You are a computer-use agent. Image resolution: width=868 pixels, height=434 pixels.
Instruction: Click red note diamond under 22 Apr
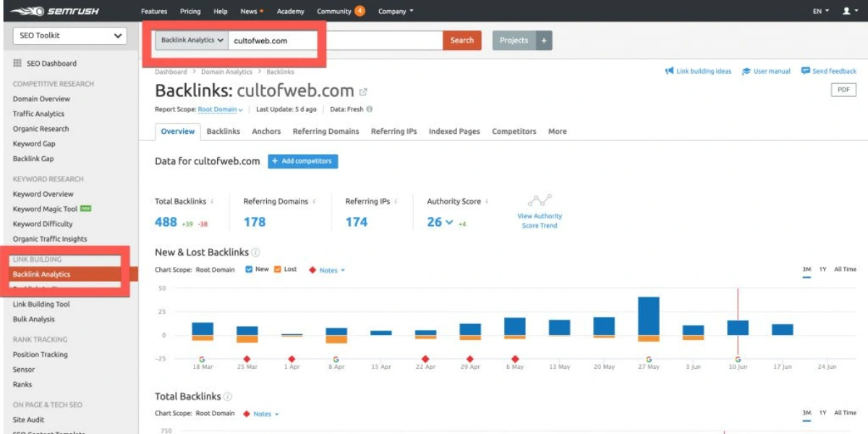click(425, 359)
